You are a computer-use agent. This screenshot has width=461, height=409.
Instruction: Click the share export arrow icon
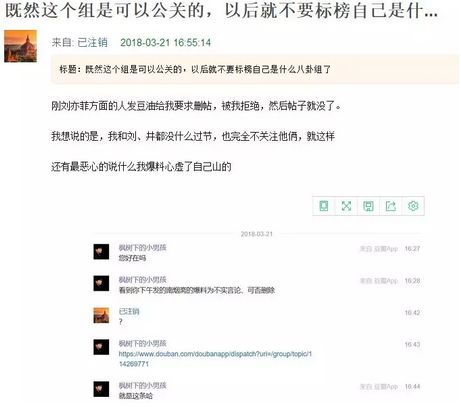coord(391,206)
